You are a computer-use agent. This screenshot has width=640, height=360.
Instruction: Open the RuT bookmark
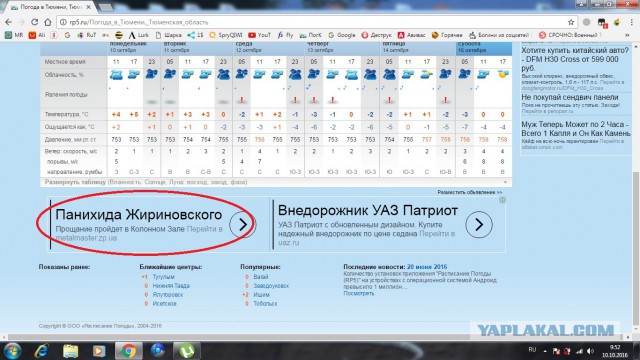(x=87, y=35)
